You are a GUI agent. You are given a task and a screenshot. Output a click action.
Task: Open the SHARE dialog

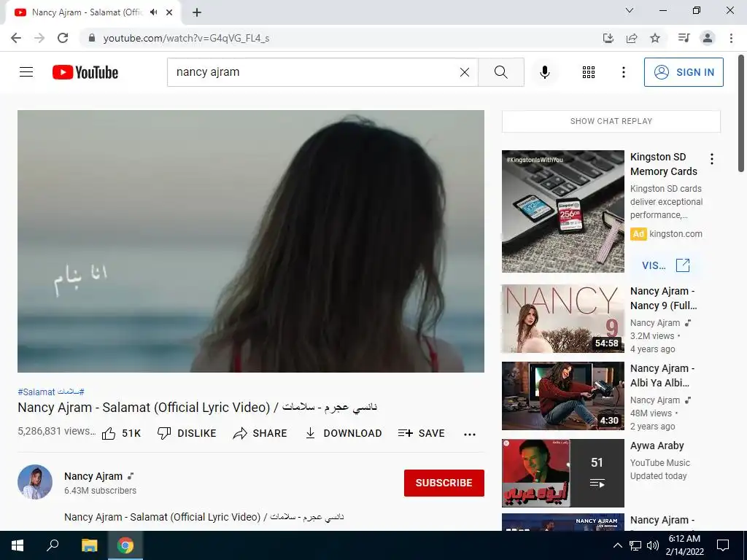(x=260, y=433)
